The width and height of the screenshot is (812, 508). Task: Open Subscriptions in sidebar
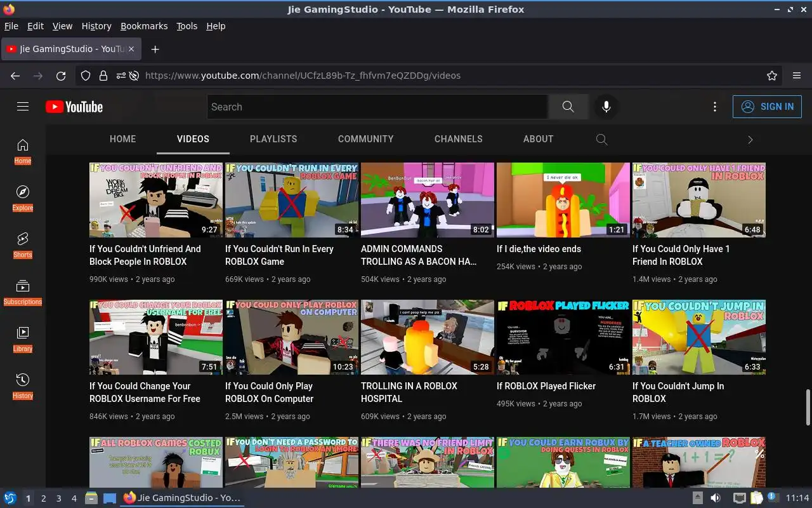click(23, 293)
